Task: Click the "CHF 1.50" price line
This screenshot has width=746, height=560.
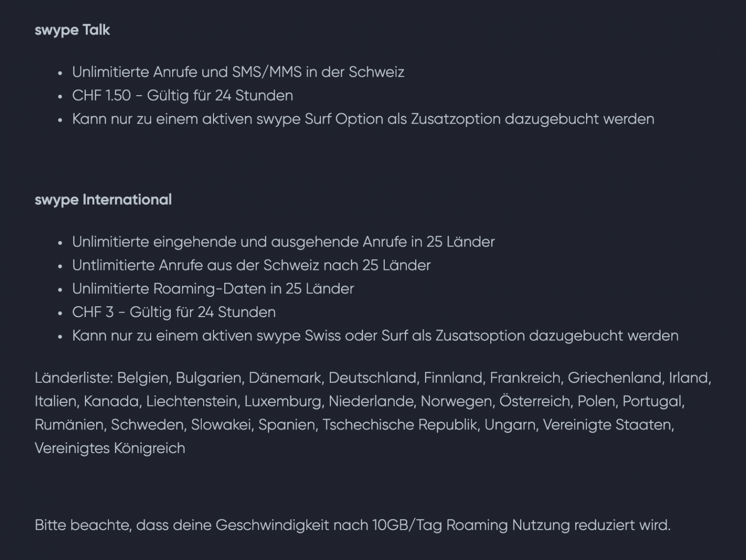Action: (x=182, y=96)
